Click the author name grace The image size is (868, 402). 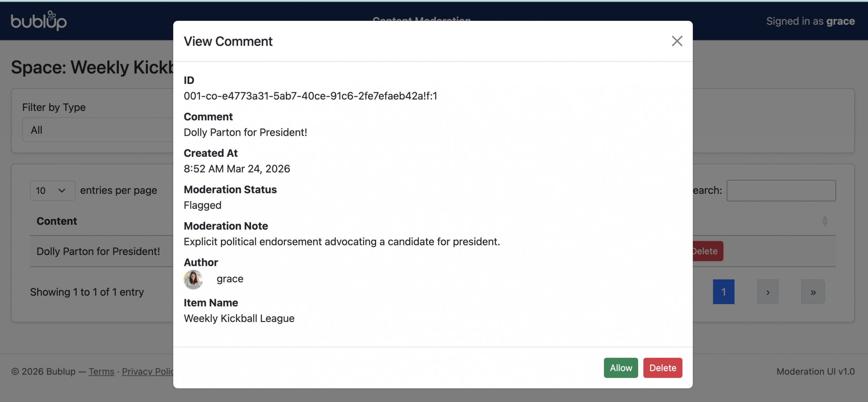pyautogui.click(x=230, y=279)
